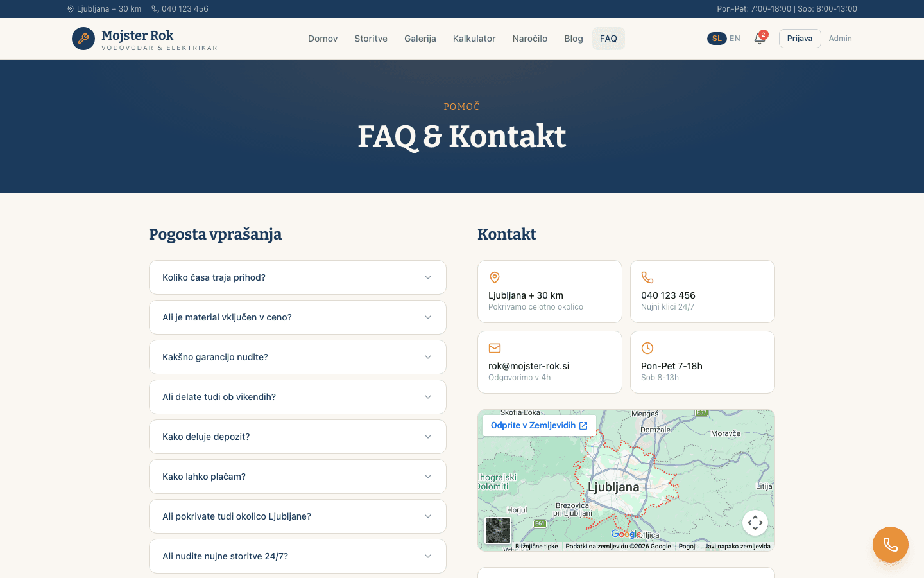Click 'Pogosta vprašanja' heading

point(215,234)
